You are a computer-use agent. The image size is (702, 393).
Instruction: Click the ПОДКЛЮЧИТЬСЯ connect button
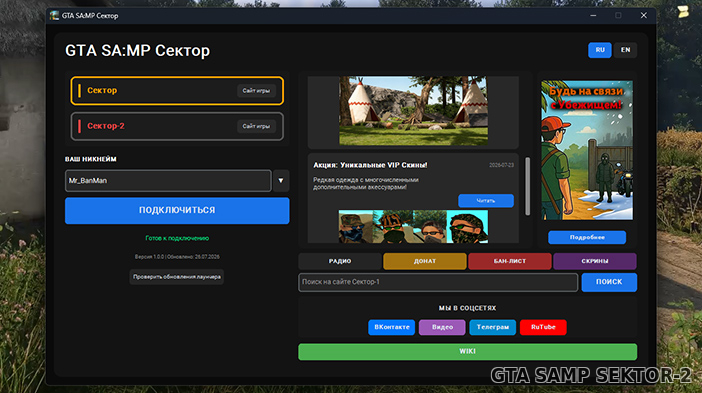click(x=177, y=210)
